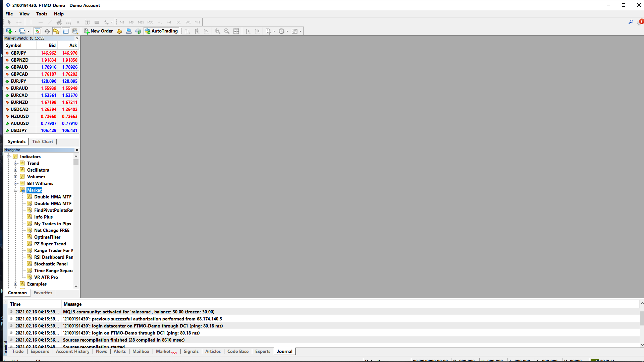Open Strategy Tester magnifier icon
Screen dimensions: 644x362
tap(75, 31)
